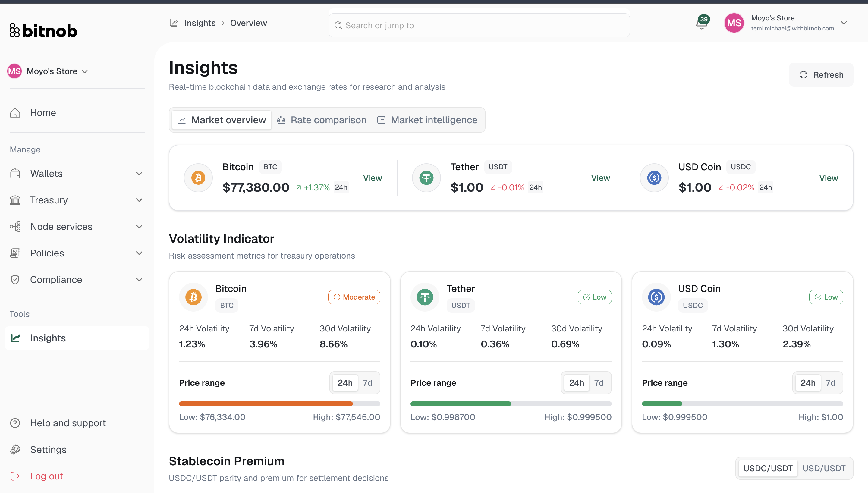Expand the Wallets menu chevron
The image size is (868, 493).
click(139, 174)
